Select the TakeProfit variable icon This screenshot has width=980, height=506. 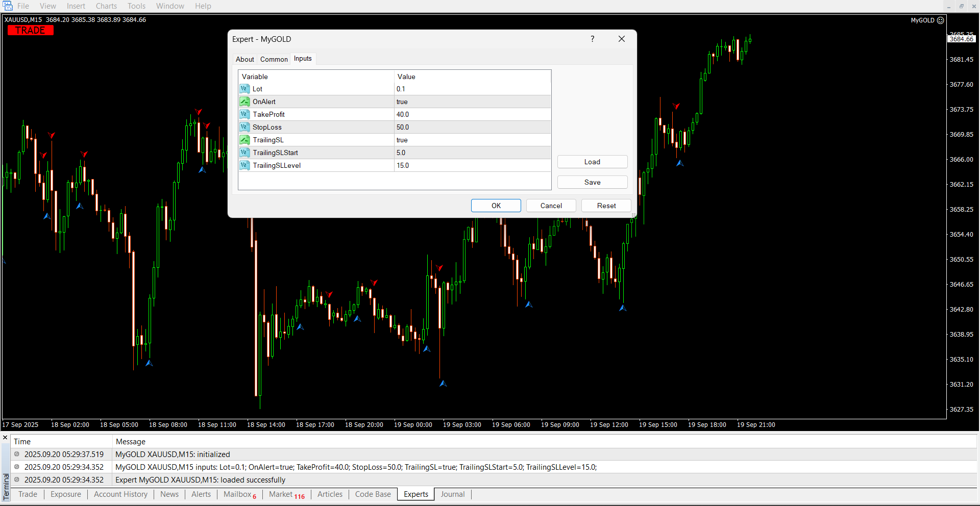pos(244,114)
